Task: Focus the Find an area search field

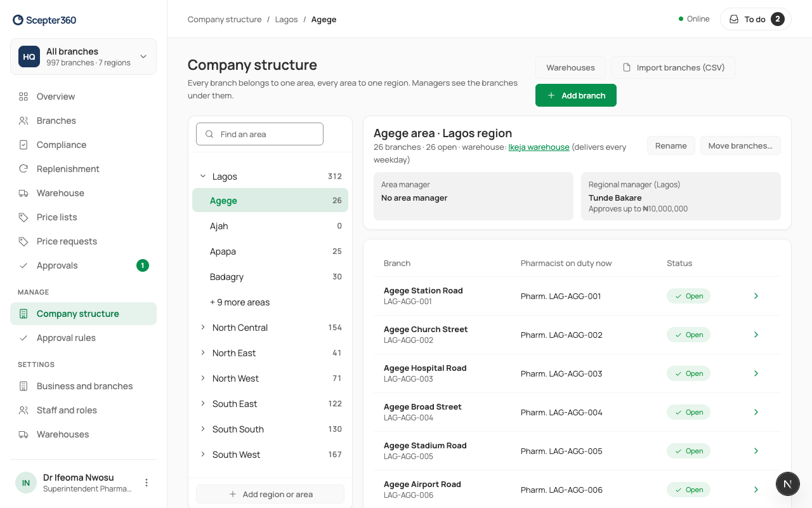Action: (259, 134)
